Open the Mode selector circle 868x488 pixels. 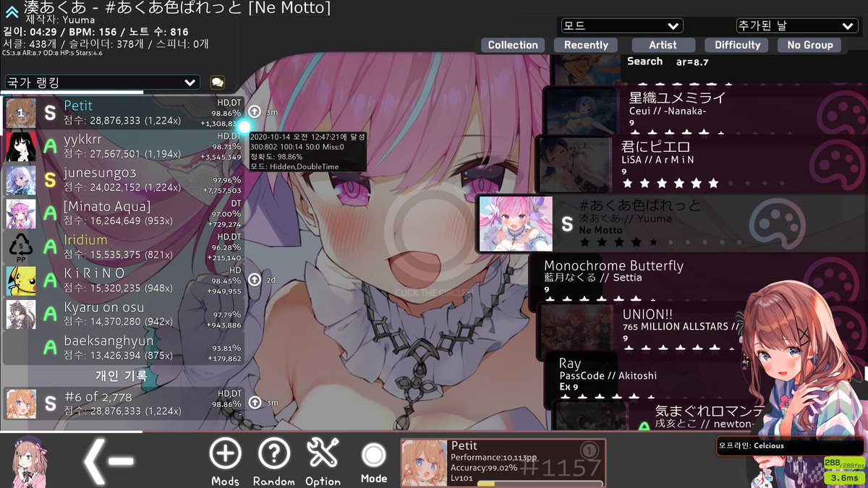374,455
